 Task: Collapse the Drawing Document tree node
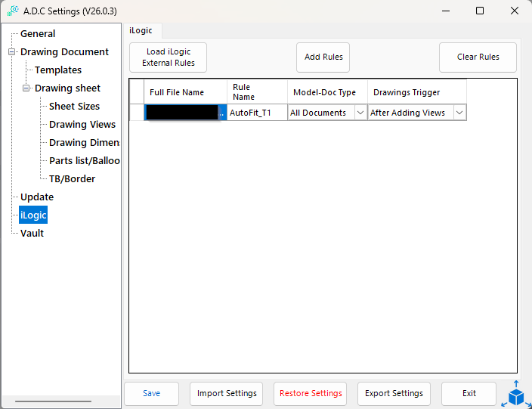click(12, 52)
